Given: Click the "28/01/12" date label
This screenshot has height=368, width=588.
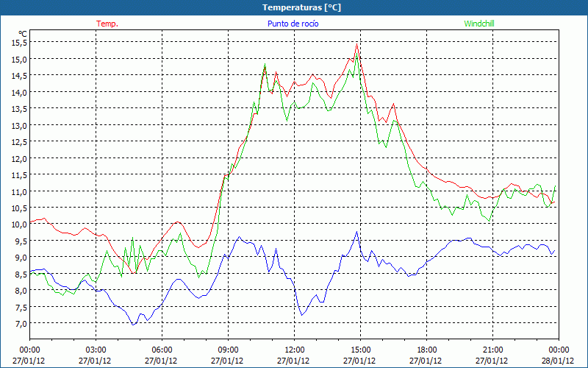Looking at the screenshot, I should pyautogui.click(x=558, y=361).
